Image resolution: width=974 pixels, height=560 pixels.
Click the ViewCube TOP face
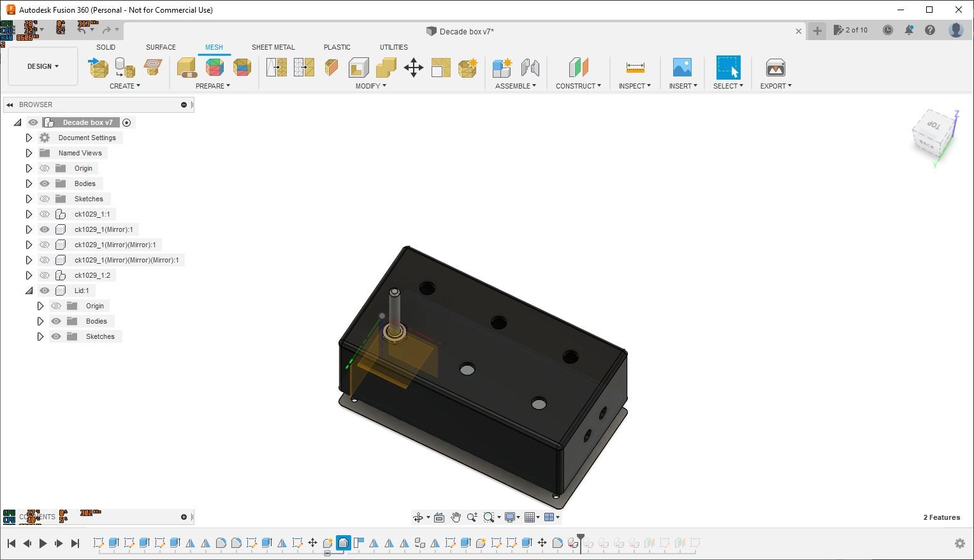933,125
